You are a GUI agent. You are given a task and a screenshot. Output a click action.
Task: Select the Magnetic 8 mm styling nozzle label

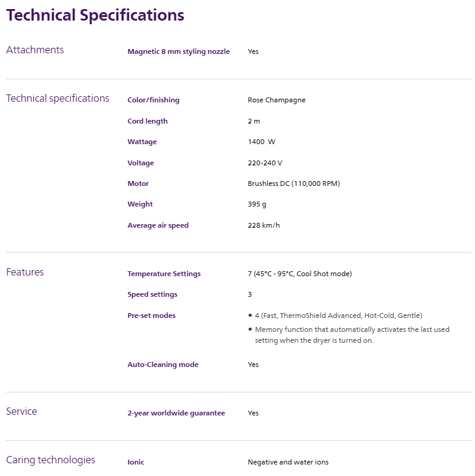click(x=179, y=51)
